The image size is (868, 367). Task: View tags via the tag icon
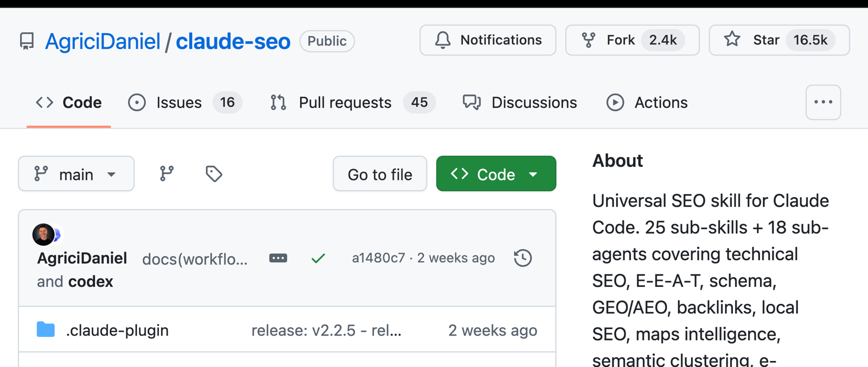click(214, 174)
